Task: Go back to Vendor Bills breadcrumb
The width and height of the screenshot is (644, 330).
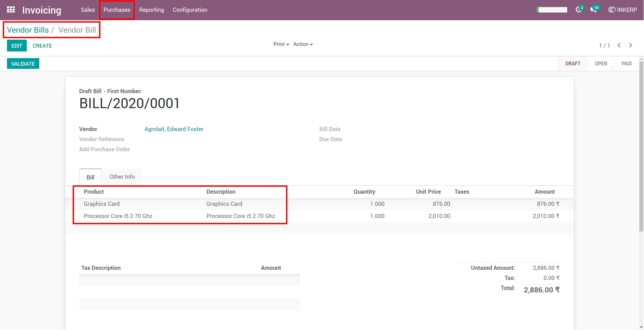Action: pyautogui.click(x=28, y=30)
